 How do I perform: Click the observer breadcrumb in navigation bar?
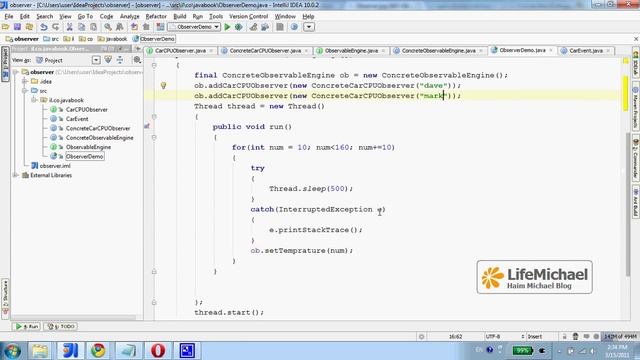click(x=22, y=39)
